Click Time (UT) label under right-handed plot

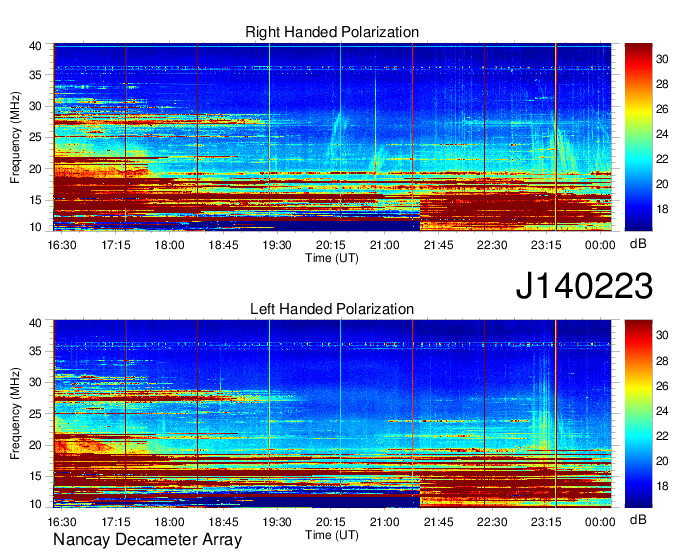point(332,258)
